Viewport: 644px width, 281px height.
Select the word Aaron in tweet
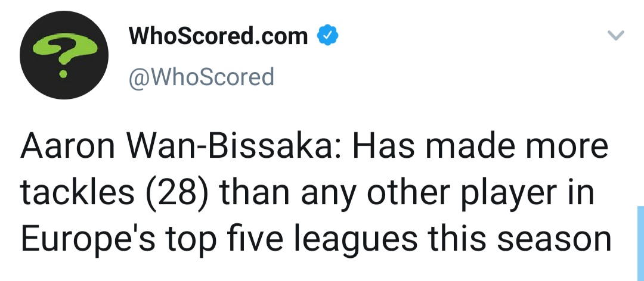click(x=68, y=146)
